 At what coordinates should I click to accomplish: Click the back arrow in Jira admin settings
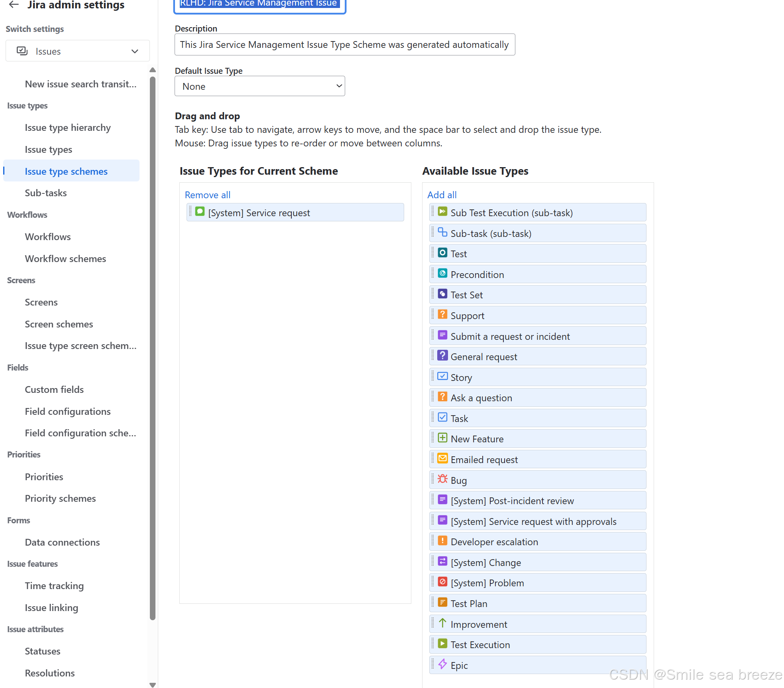(13, 5)
